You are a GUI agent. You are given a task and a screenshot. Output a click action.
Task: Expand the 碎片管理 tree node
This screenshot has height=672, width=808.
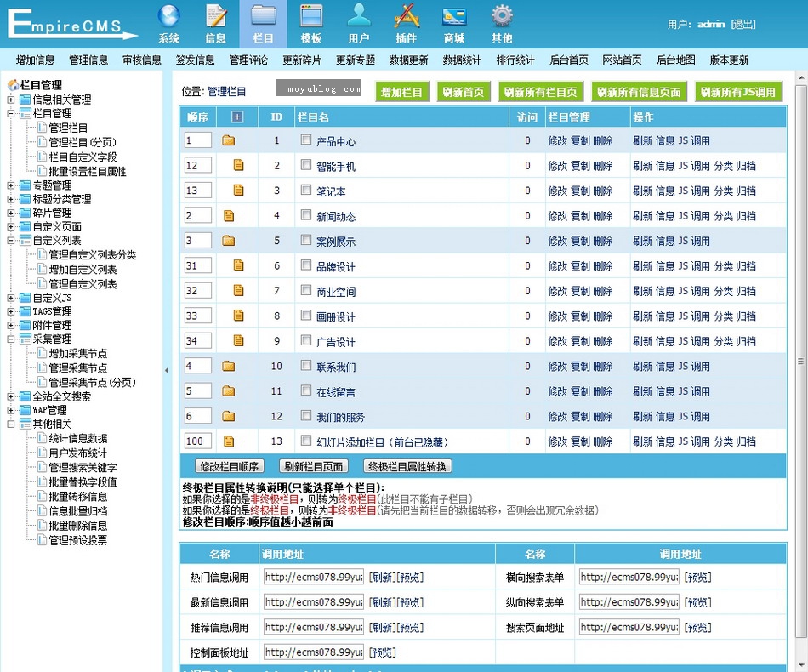pyautogui.click(x=11, y=213)
